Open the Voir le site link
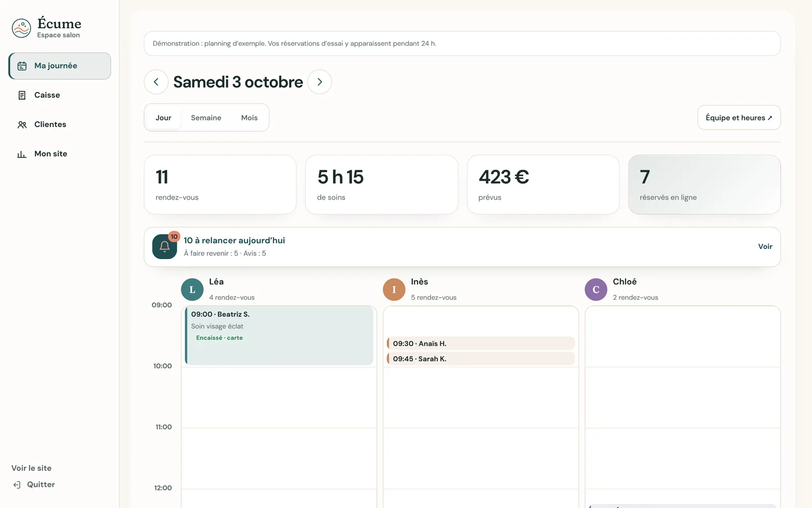 31,468
